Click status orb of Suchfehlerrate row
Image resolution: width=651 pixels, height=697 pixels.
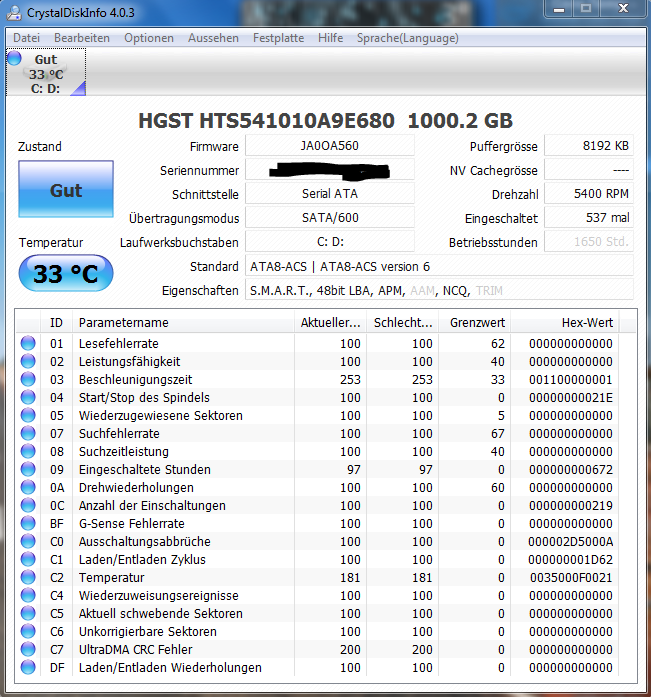click(x=28, y=433)
